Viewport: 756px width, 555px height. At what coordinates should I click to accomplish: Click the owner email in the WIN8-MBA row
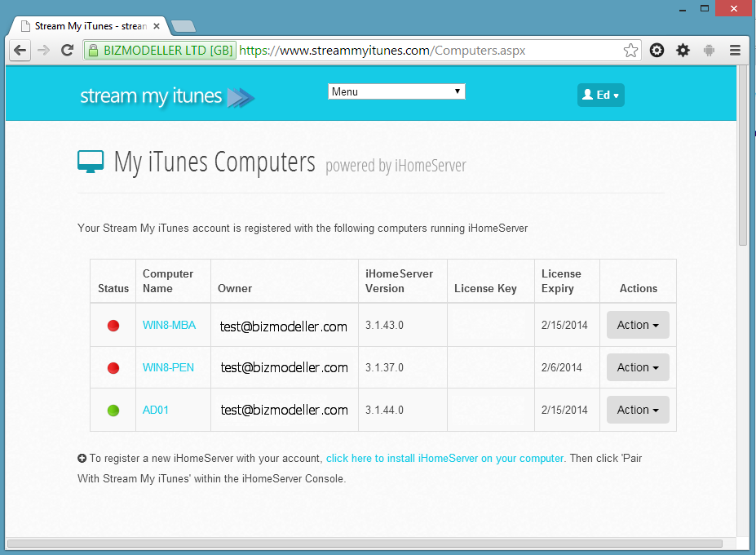[x=284, y=326]
